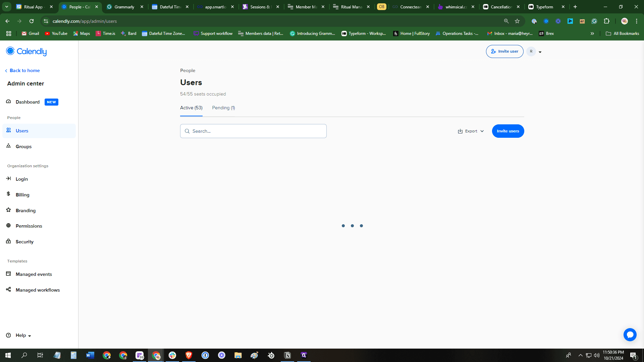
Task: Click the Permissions globe icon
Action: coord(8,226)
